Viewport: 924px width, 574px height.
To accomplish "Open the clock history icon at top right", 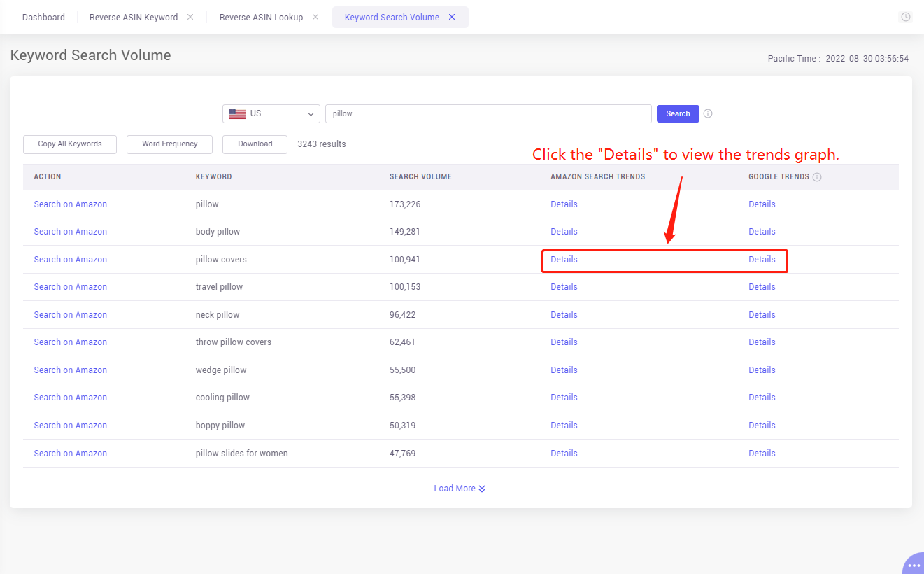I will pyautogui.click(x=906, y=17).
